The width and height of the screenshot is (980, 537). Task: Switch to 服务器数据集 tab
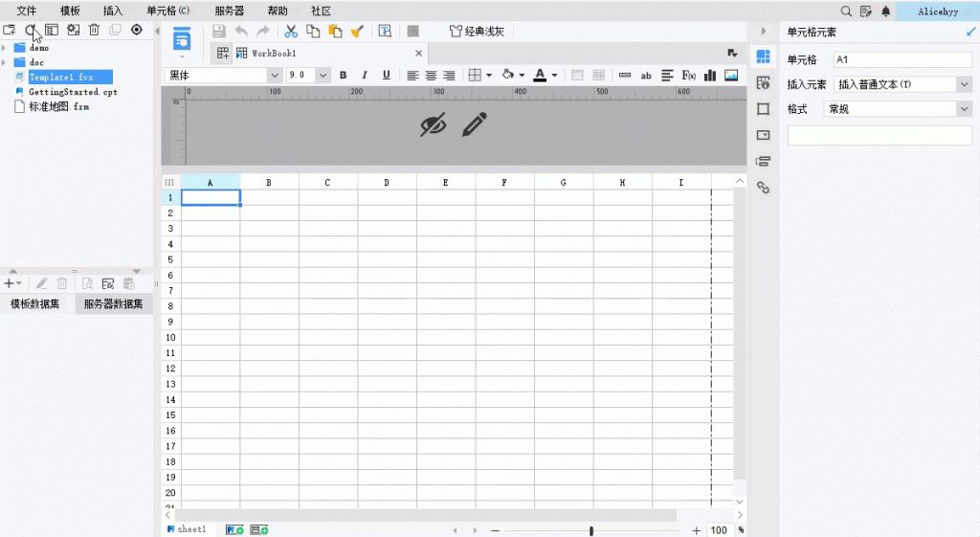tap(113, 303)
